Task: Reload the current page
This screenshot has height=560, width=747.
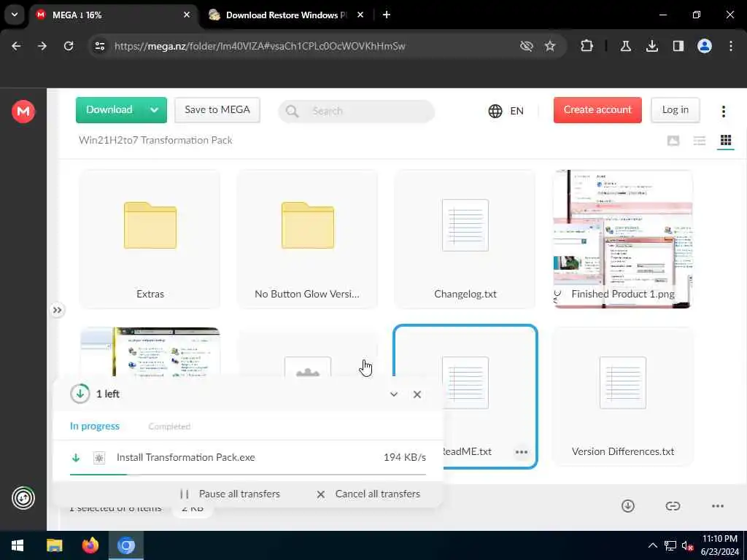Action: [69, 46]
